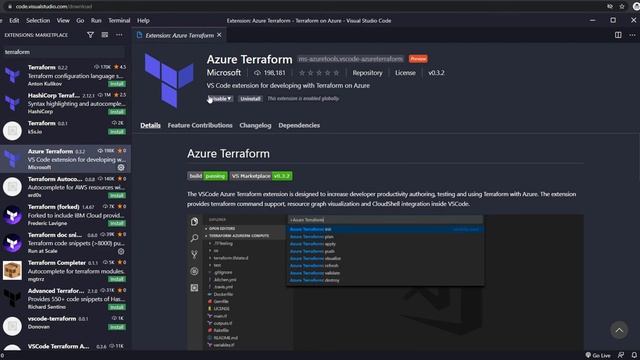
Task: Click the scroll-to-top arrow button
Action: pos(619,330)
